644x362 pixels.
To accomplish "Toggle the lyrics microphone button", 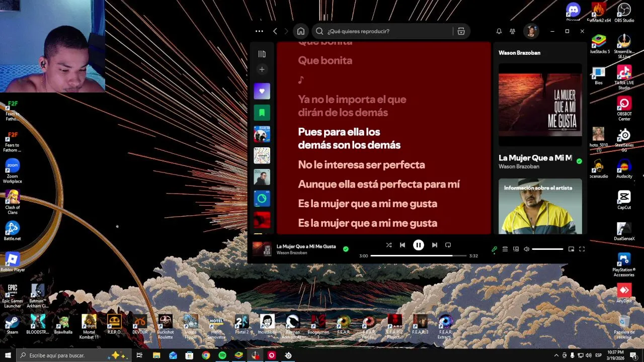I will point(494,249).
